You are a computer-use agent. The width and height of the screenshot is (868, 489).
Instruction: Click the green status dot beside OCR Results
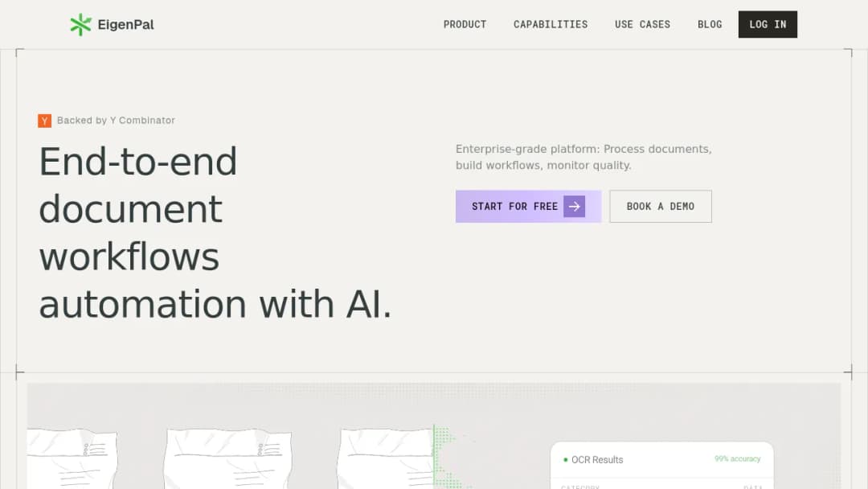click(x=565, y=460)
